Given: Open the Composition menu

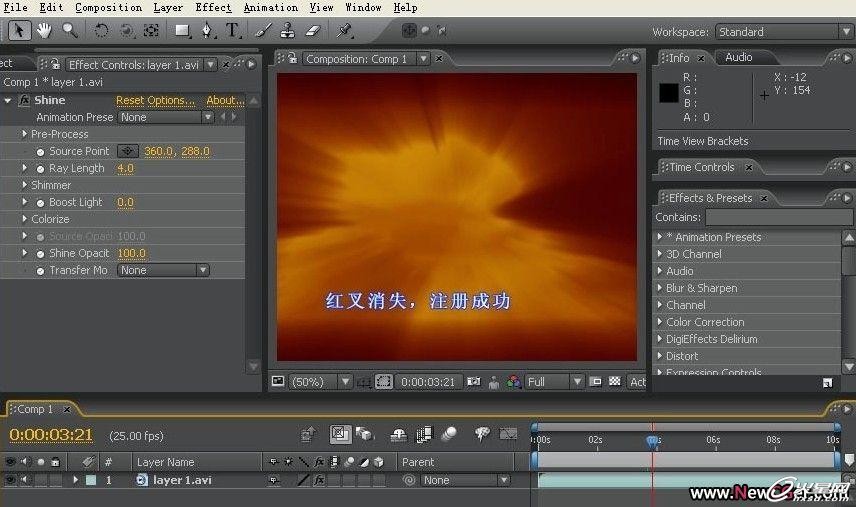Looking at the screenshot, I should pyautogui.click(x=108, y=7).
